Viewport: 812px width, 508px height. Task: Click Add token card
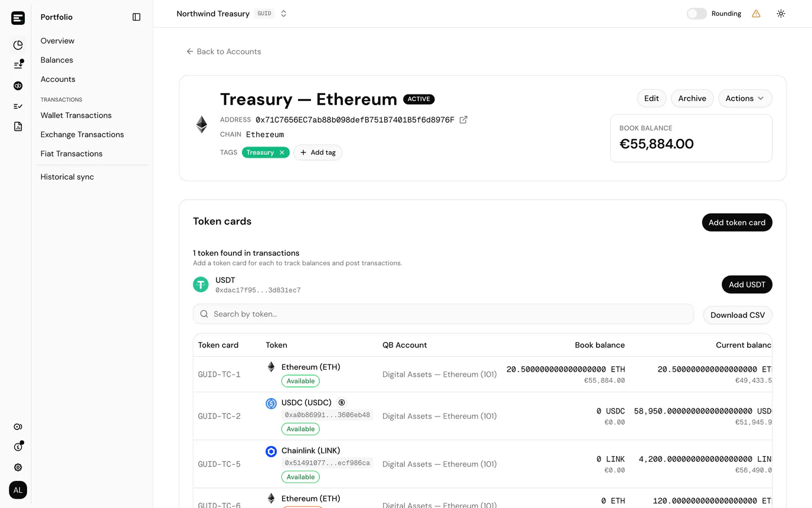click(x=737, y=223)
